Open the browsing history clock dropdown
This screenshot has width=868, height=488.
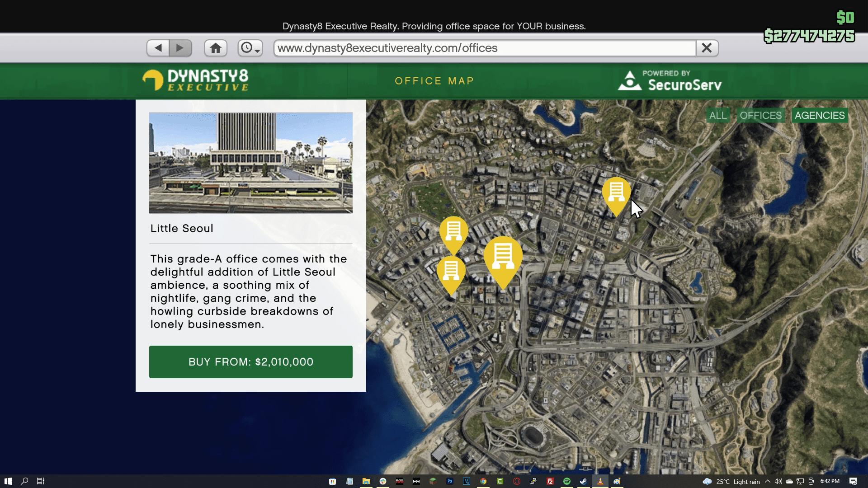(x=250, y=48)
